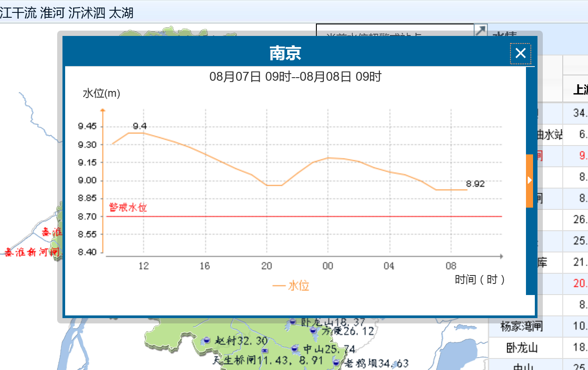Click the table value starting with 34.
The image size is (588, 370).
(x=580, y=113)
